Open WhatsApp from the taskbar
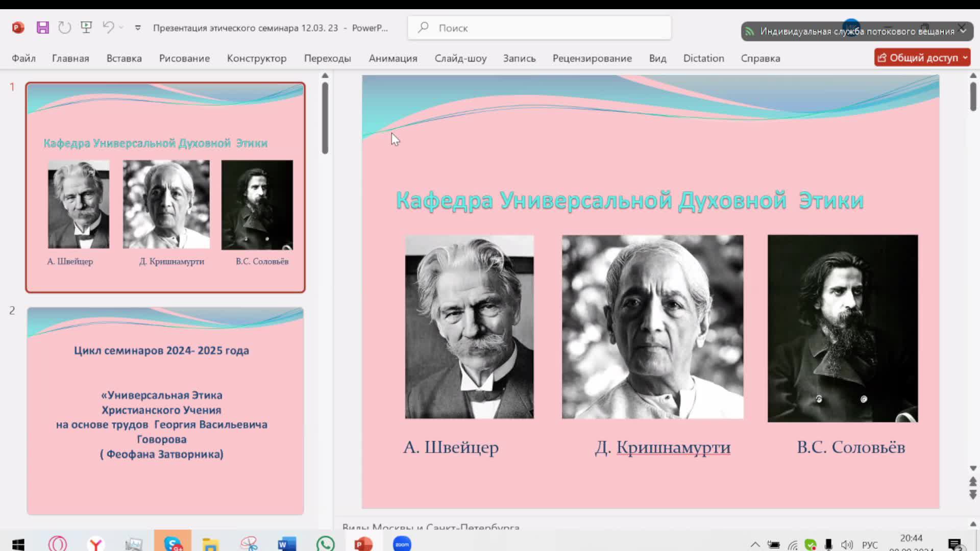 coord(326,544)
